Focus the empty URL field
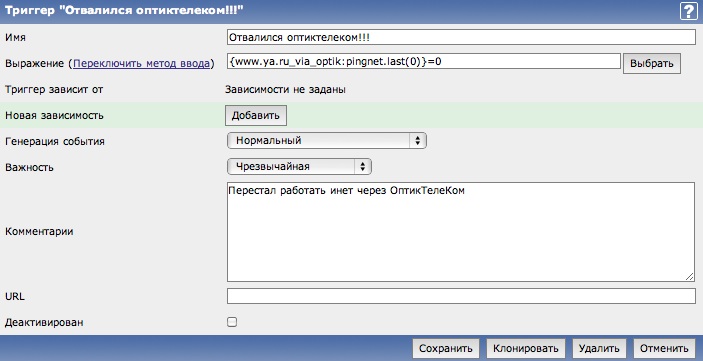The height and width of the screenshot is (361, 703). pyautogui.click(x=461, y=296)
